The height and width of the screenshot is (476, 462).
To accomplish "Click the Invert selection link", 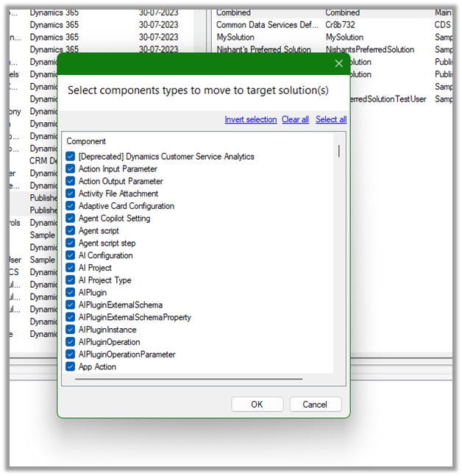I will [x=250, y=119].
